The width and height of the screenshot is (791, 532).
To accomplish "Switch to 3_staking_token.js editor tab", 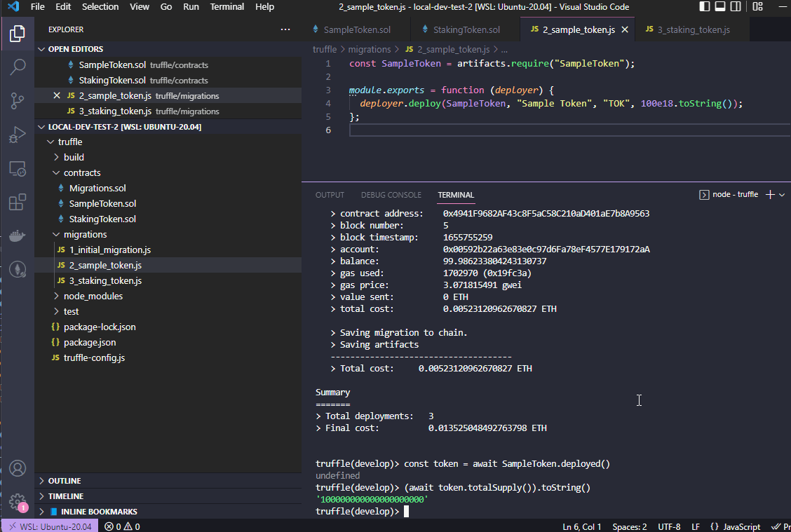I will tap(692, 29).
